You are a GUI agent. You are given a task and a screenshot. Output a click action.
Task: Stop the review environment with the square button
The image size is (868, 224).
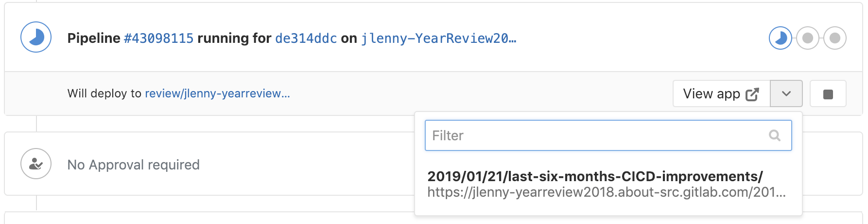[x=828, y=94]
